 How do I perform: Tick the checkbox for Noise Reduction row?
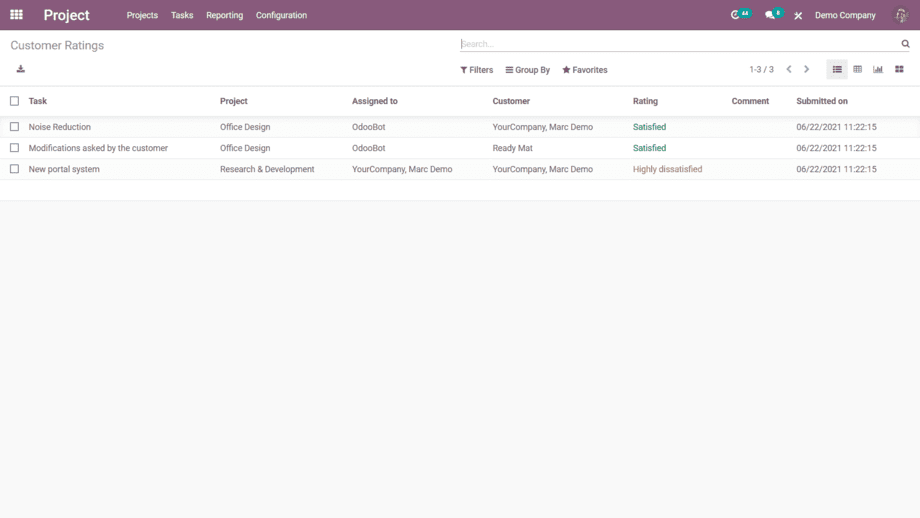[14, 127]
